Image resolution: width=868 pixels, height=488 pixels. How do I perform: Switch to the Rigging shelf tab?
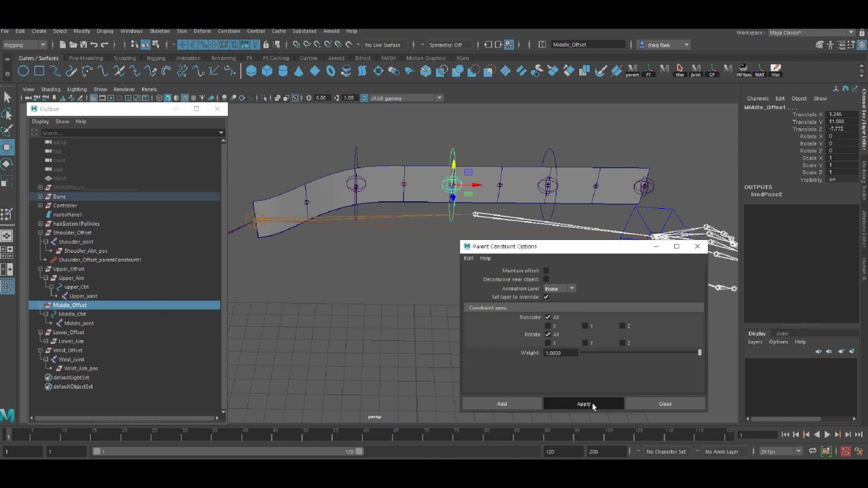click(156, 58)
